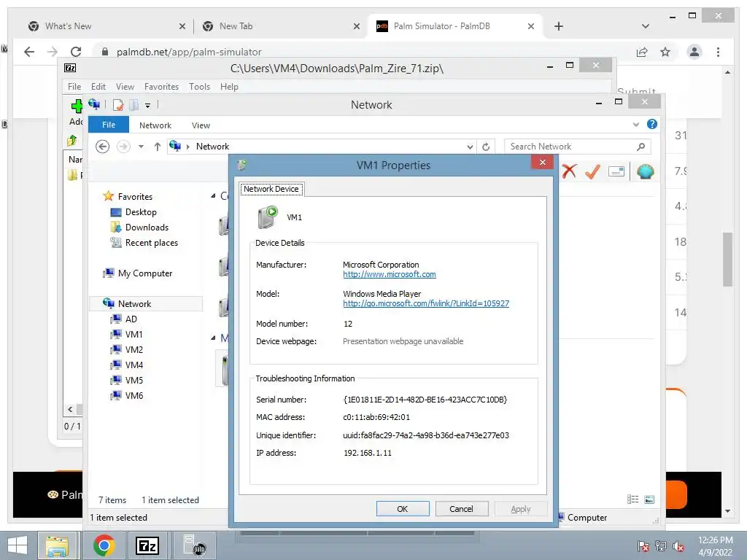
Task: Click Chrome icon in the taskbar
Action: tap(104, 545)
